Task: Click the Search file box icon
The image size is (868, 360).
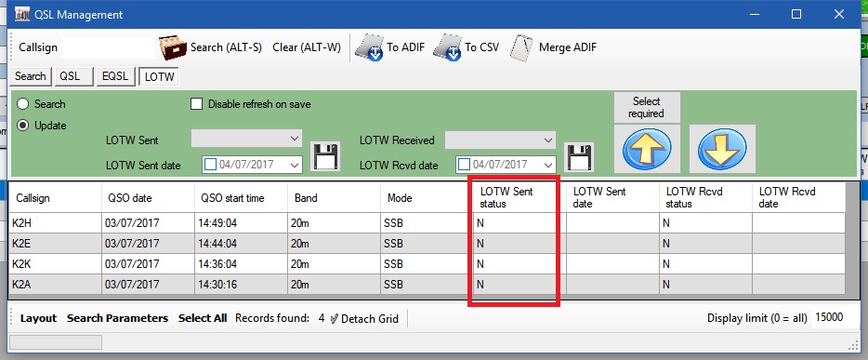Action: 173,47
